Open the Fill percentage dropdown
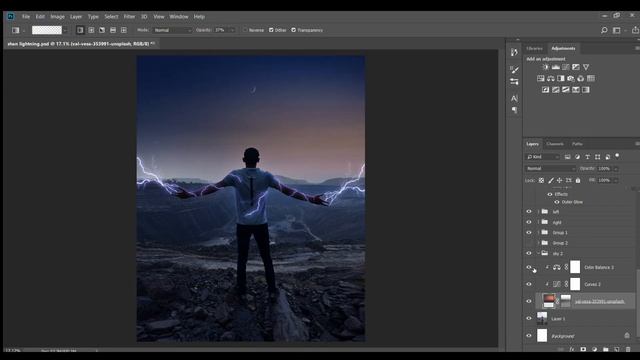Viewport: 640px width, 360px height. click(x=616, y=180)
